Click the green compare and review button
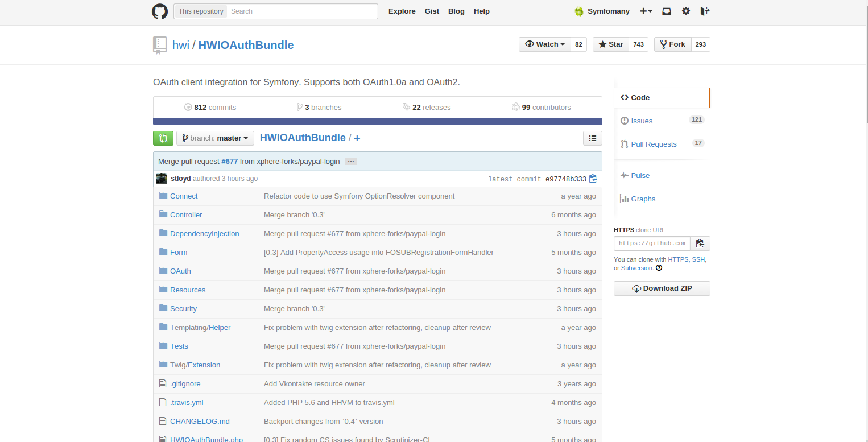The height and width of the screenshot is (442, 868). (x=163, y=138)
